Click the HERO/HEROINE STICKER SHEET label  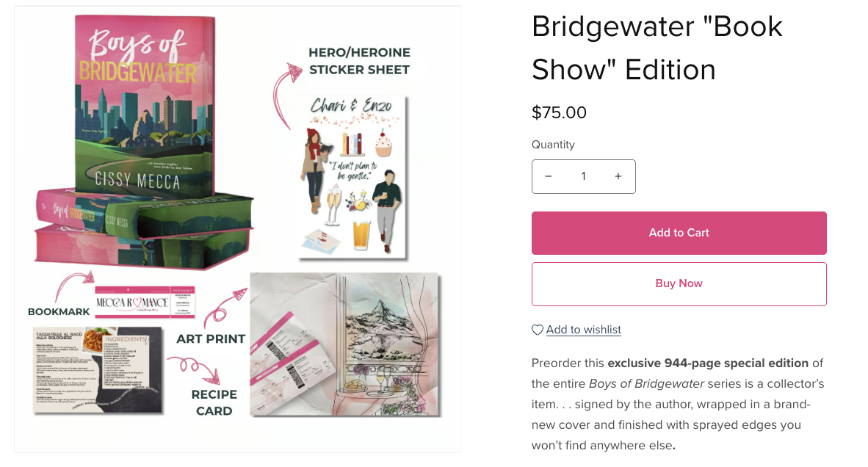pos(359,61)
